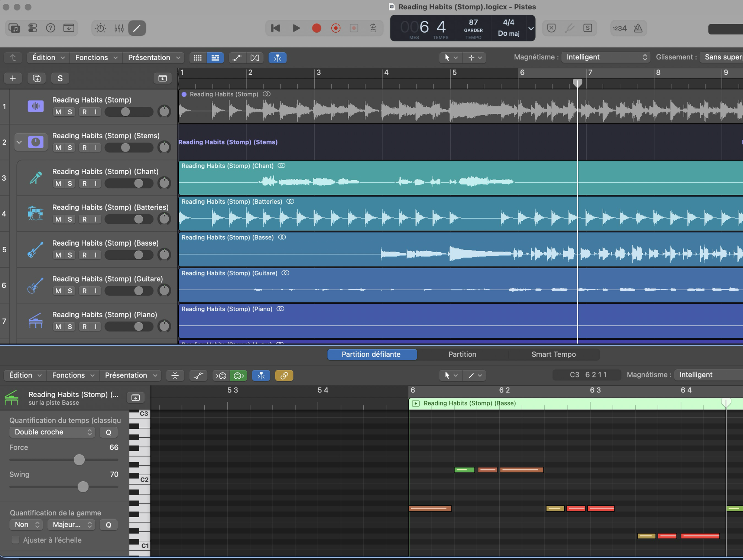Open the Double croche quantize dropdown

point(52,432)
